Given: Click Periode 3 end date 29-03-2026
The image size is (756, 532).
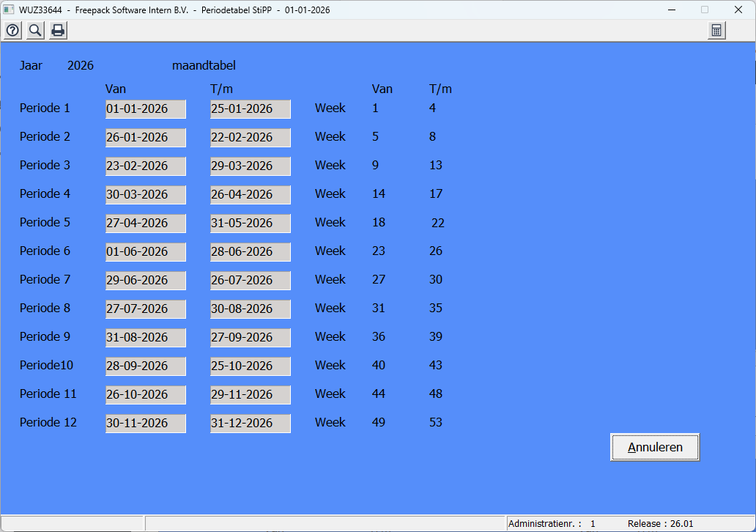Looking at the screenshot, I should pos(250,166).
